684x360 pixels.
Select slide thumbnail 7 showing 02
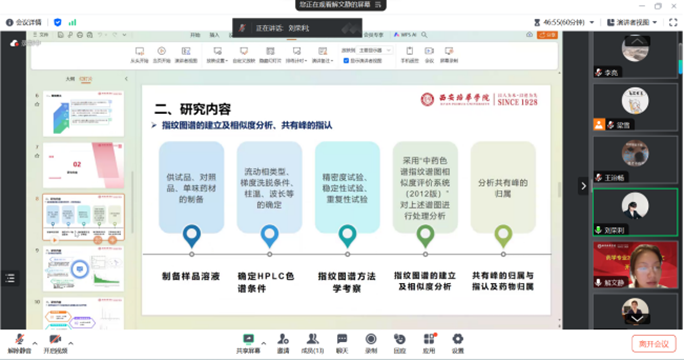pos(83,165)
